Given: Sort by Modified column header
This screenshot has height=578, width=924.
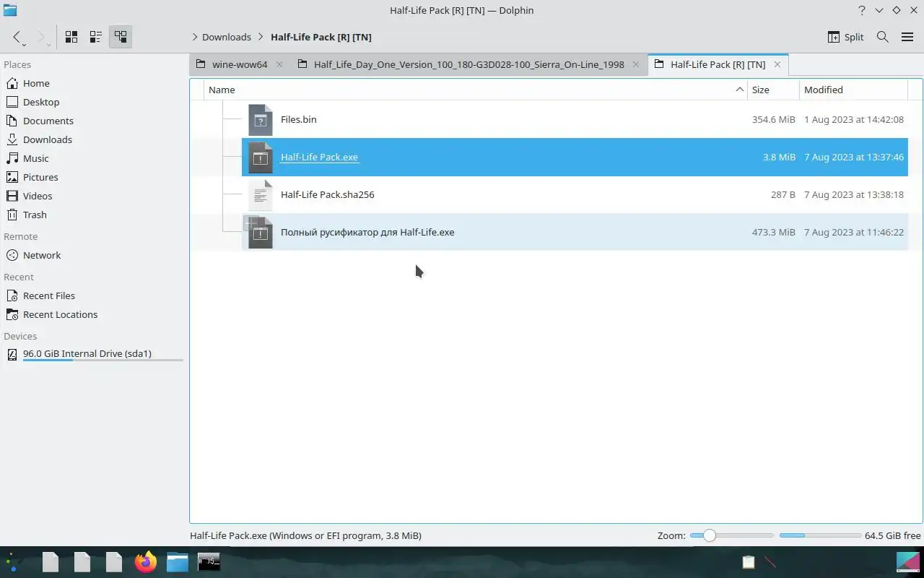Looking at the screenshot, I should point(853,90).
